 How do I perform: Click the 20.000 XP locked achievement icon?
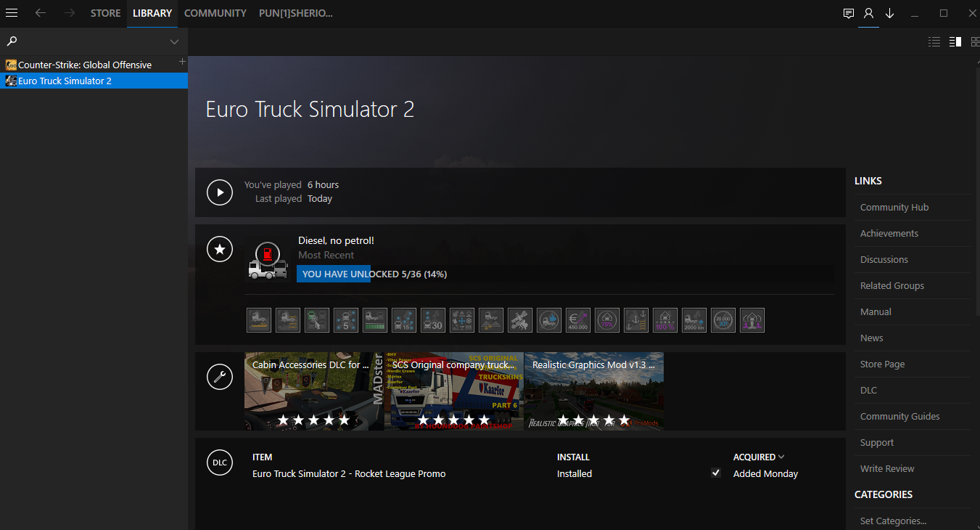(x=723, y=320)
